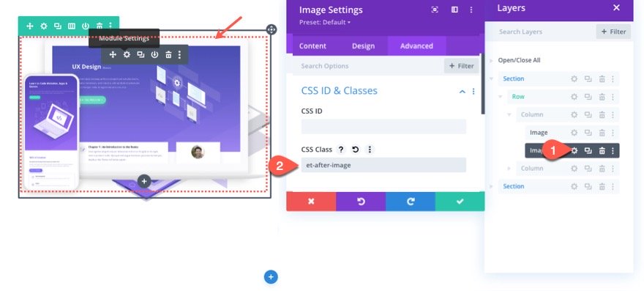Show help for CSS Class option
Screen dimensions: 644x291
(x=340, y=150)
